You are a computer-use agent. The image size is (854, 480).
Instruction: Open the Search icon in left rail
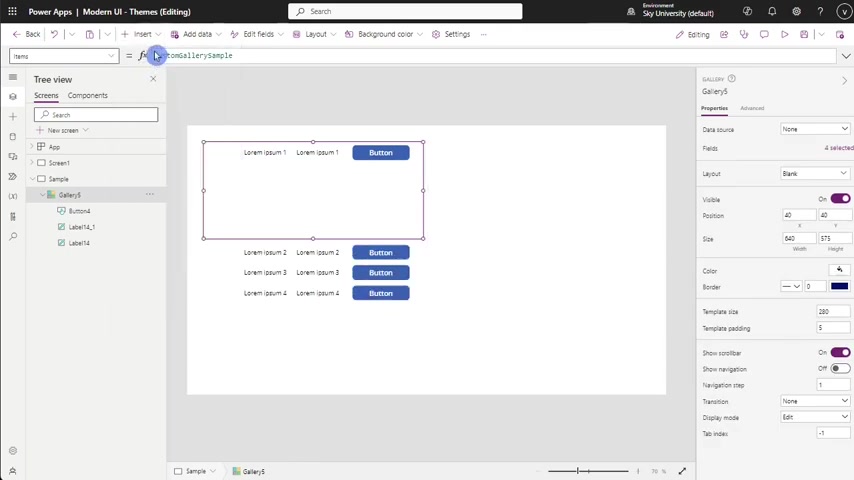(12, 237)
